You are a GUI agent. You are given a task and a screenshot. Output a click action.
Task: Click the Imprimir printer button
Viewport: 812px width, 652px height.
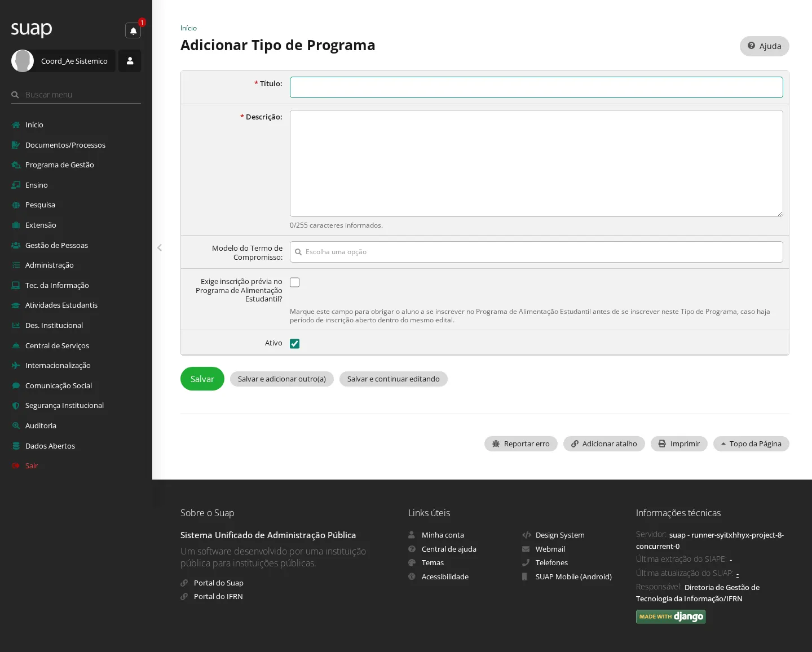679,444
